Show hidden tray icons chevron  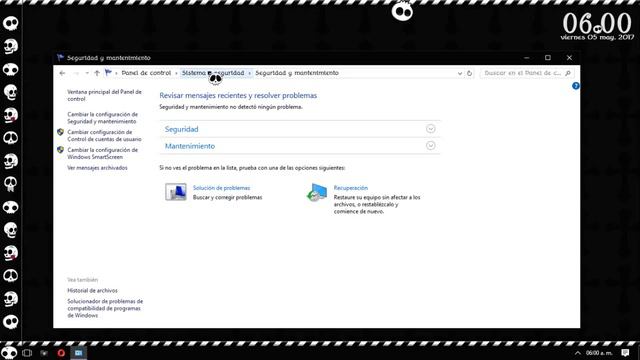578,353
